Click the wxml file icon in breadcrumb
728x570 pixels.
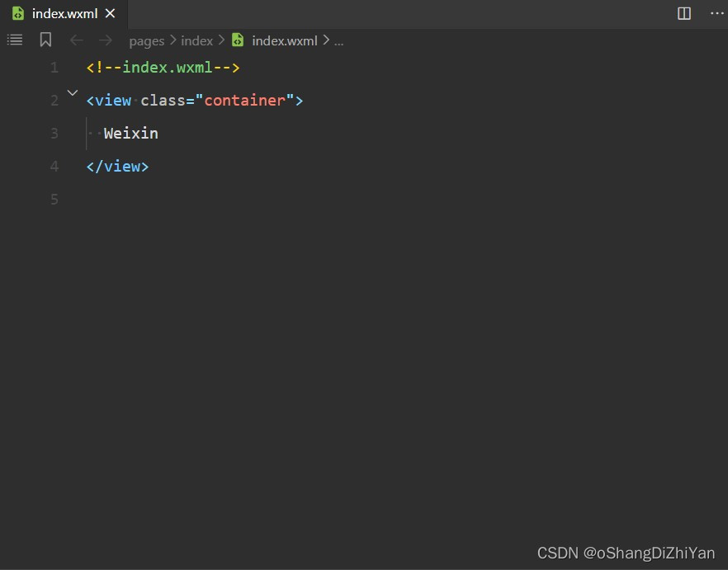coord(238,40)
